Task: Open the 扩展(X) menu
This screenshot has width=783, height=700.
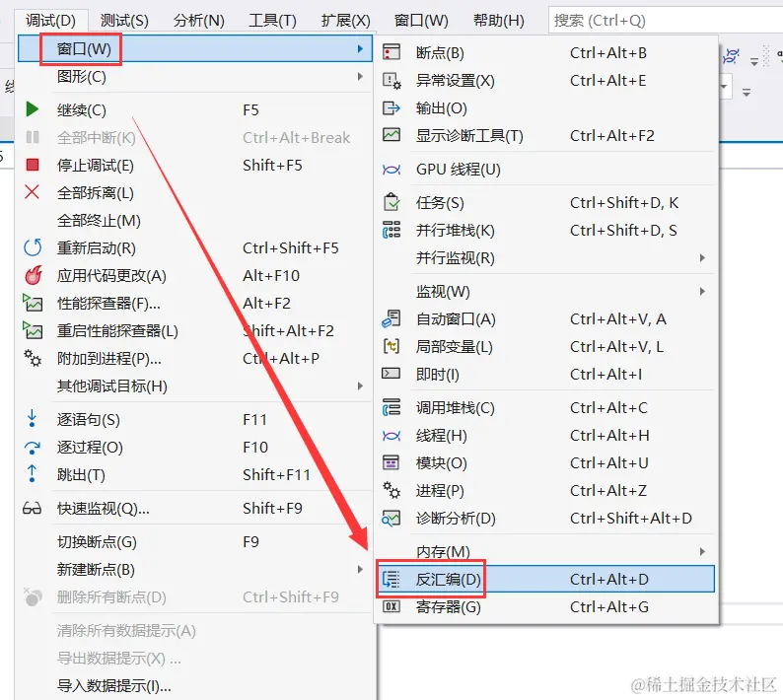Action: coord(346,21)
